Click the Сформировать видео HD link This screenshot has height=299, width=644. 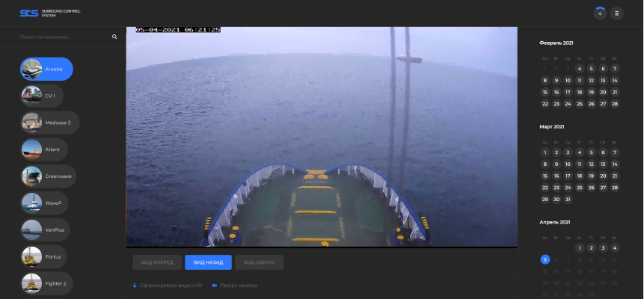pyautogui.click(x=171, y=286)
